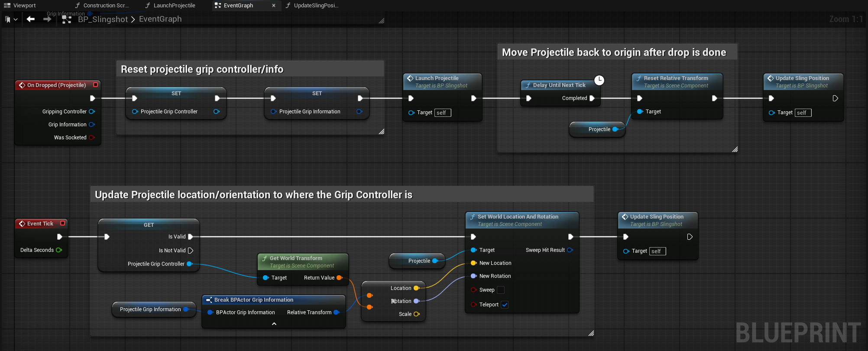Click the EventGraph breadcrumb link
The width and height of the screenshot is (868, 351).
click(160, 19)
